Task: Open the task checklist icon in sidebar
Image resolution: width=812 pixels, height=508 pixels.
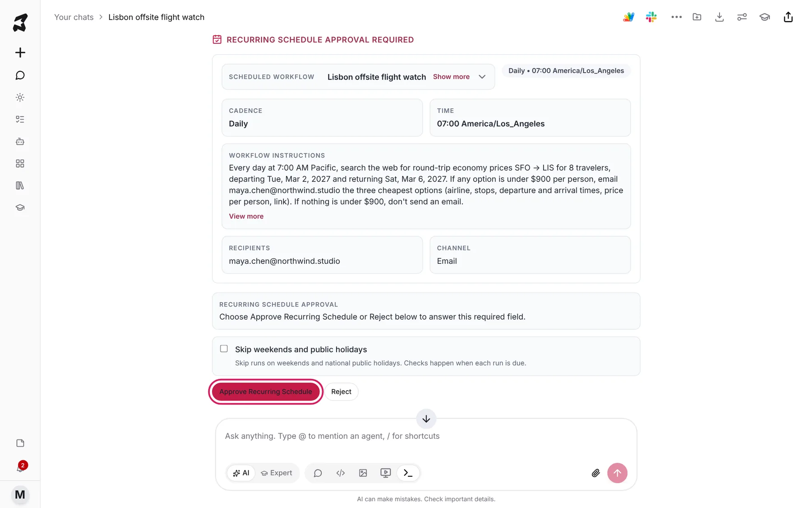Action: point(20,119)
